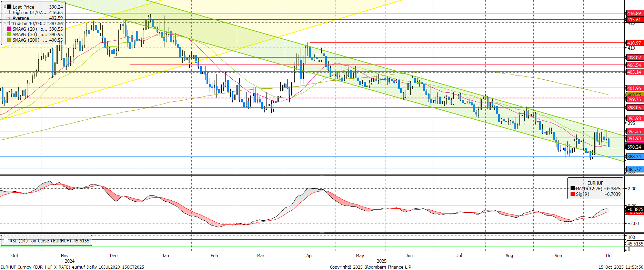644x270 pixels.
Task: Click the EURHUF title in MACD legend
Action: [x=595, y=183]
